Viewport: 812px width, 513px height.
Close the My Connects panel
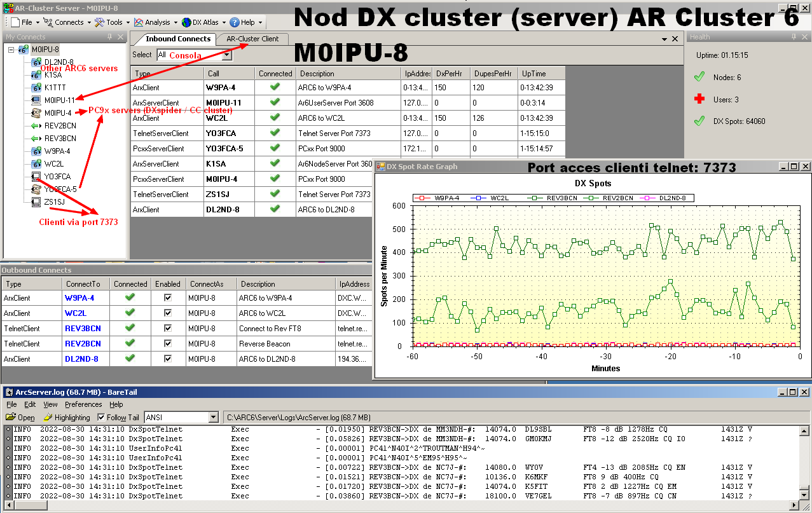pos(120,37)
